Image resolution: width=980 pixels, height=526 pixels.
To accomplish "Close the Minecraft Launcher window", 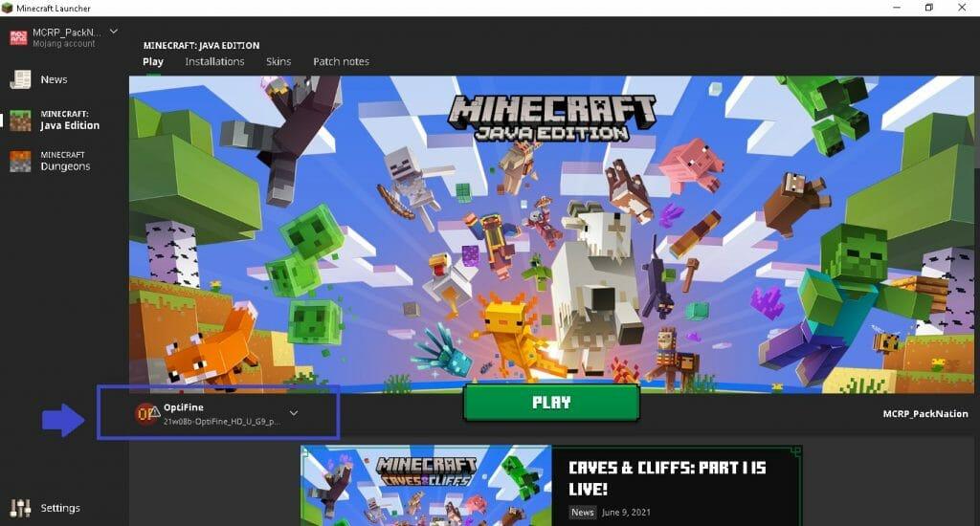I will [x=962, y=8].
